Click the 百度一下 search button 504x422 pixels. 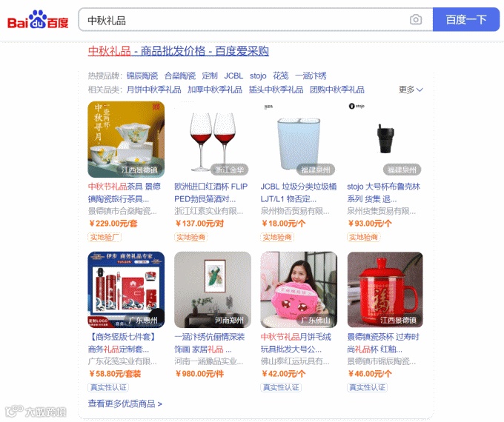(x=466, y=20)
